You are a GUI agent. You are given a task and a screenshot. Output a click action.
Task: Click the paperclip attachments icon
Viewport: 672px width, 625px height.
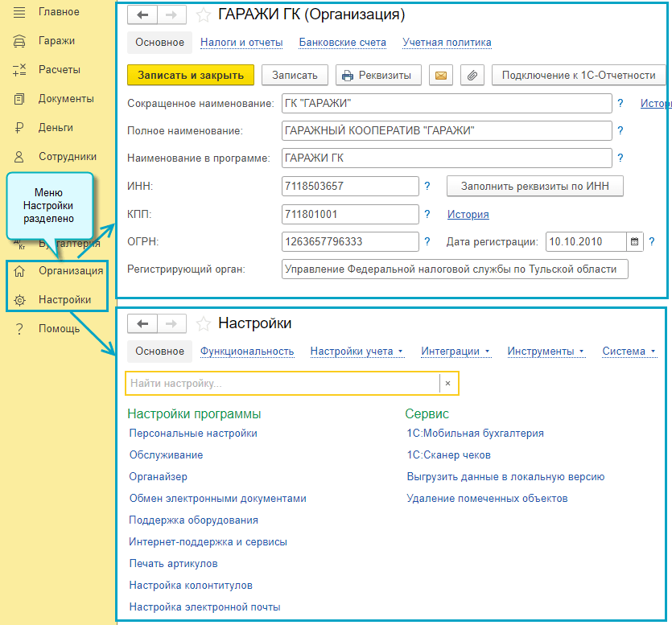coord(472,76)
